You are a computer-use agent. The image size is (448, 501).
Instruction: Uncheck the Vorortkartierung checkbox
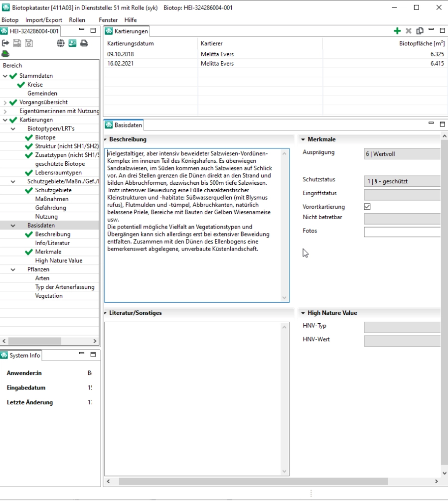point(368,207)
